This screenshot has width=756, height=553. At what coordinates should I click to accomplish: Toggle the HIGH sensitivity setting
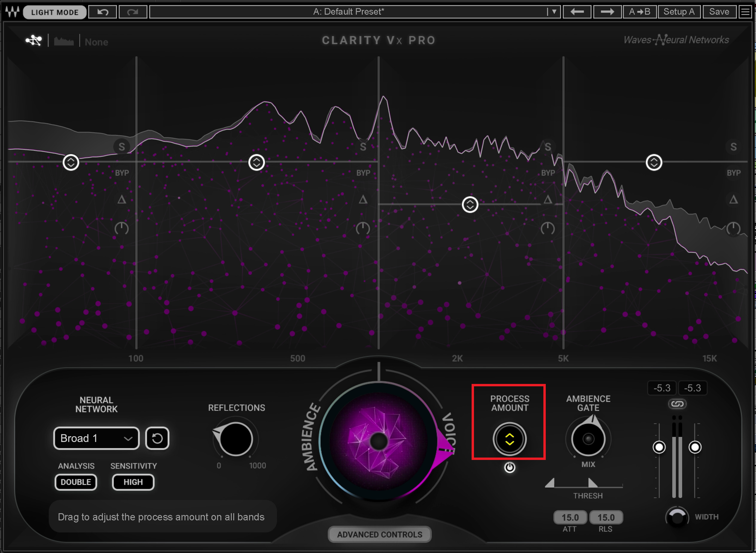[133, 482]
